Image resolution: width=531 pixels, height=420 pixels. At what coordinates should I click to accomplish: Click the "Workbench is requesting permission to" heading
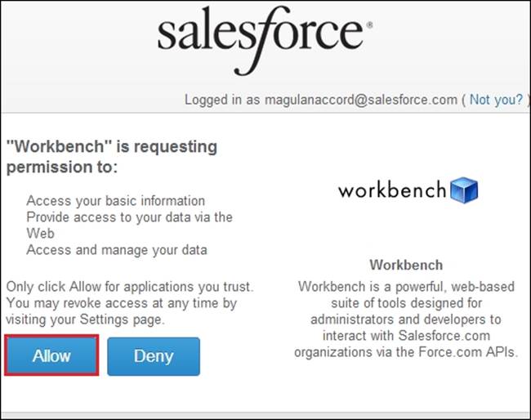tap(112, 157)
